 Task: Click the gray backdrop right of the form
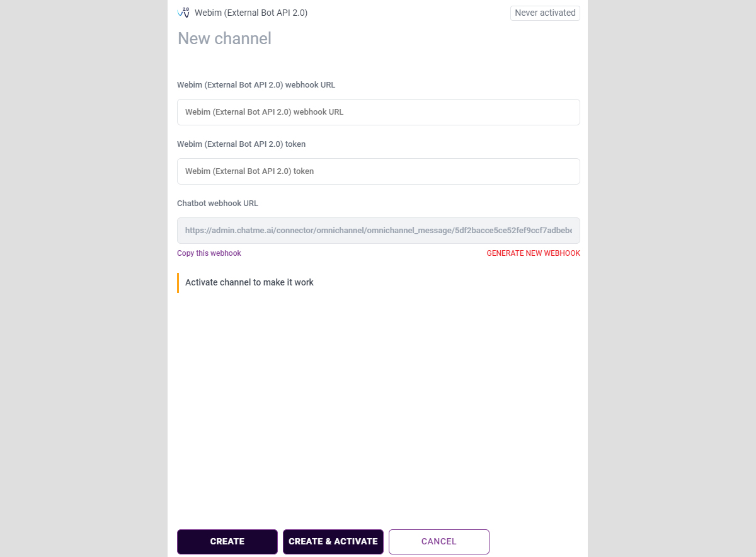671,277
